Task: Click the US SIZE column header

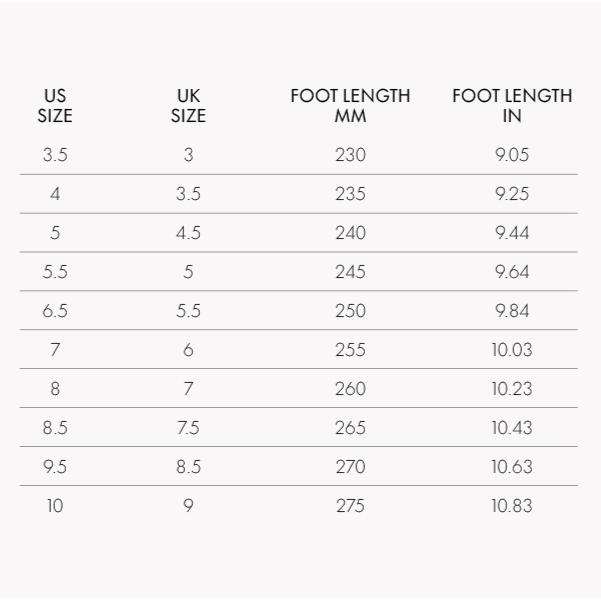Action: tap(55, 106)
